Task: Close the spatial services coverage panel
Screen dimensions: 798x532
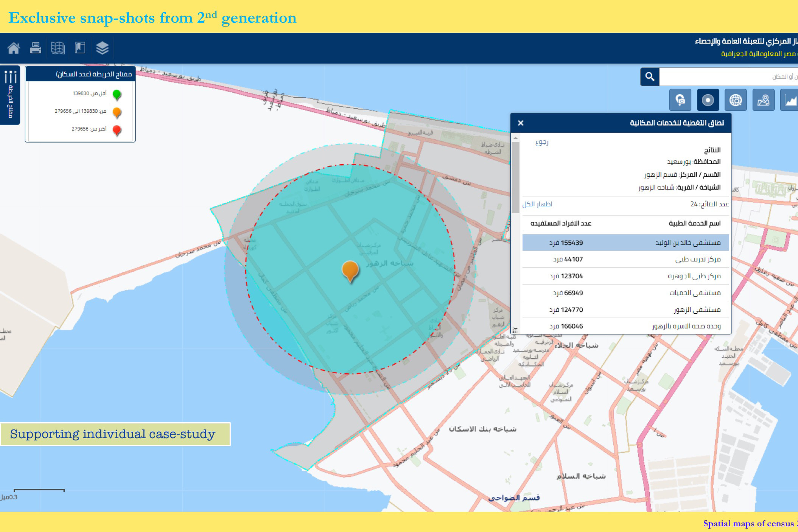Action: [521, 123]
